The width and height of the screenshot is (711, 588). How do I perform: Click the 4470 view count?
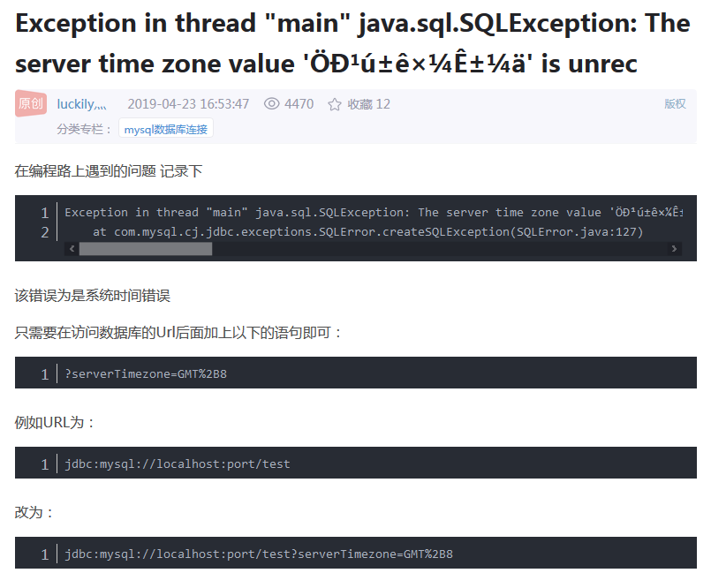point(299,104)
